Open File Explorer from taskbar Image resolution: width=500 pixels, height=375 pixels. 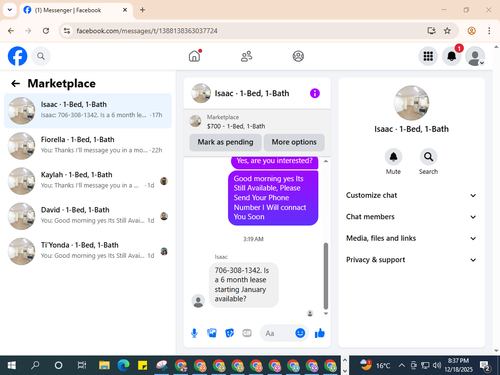point(104,366)
